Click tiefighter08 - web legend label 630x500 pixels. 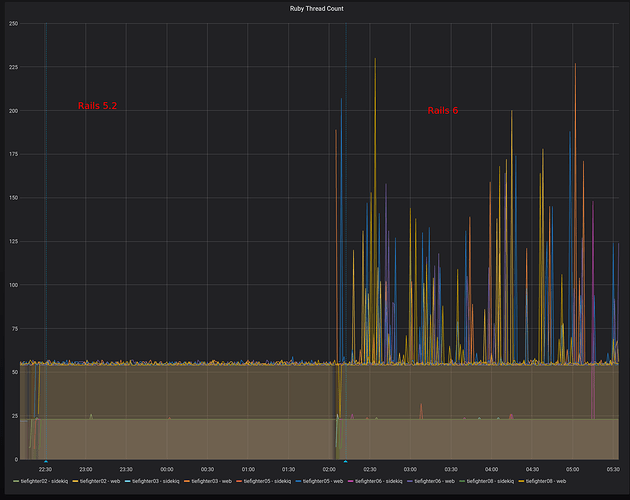coord(546,481)
